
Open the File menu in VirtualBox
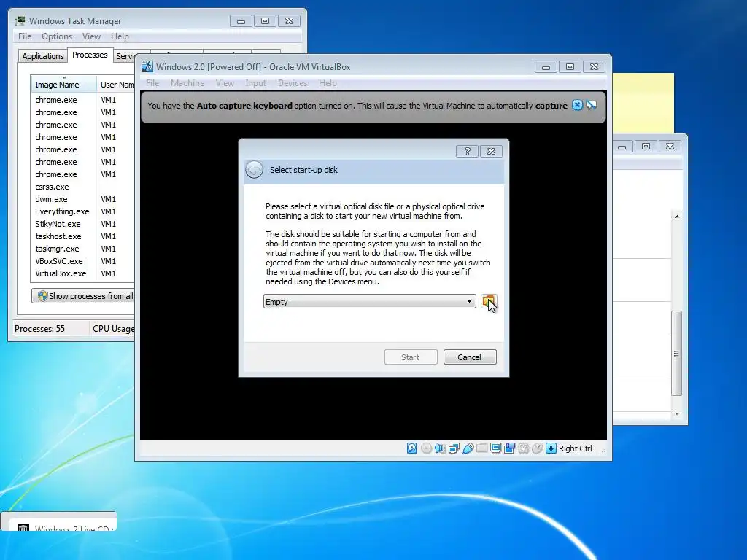tap(152, 83)
